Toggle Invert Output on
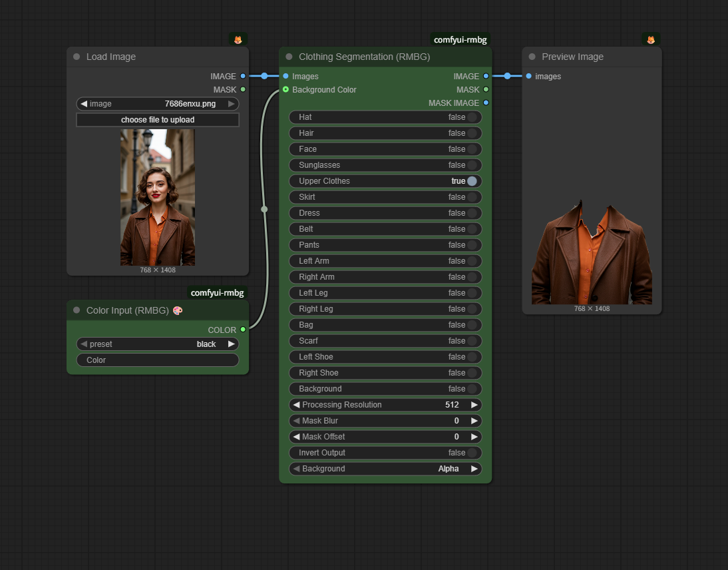Viewport: 728px width, 570px height. 472,453
